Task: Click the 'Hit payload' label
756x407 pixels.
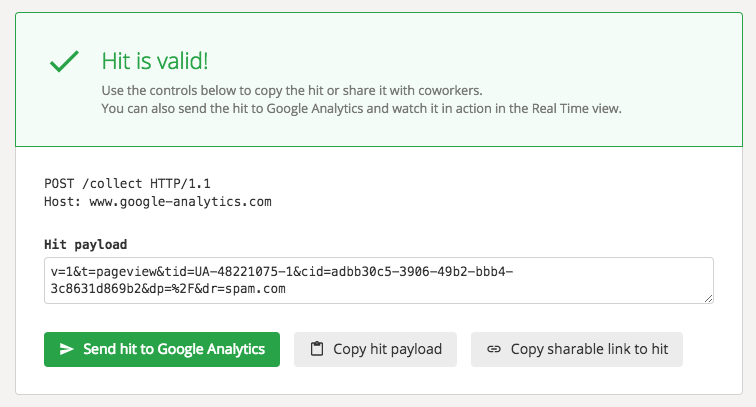Action: click(85, 244)
